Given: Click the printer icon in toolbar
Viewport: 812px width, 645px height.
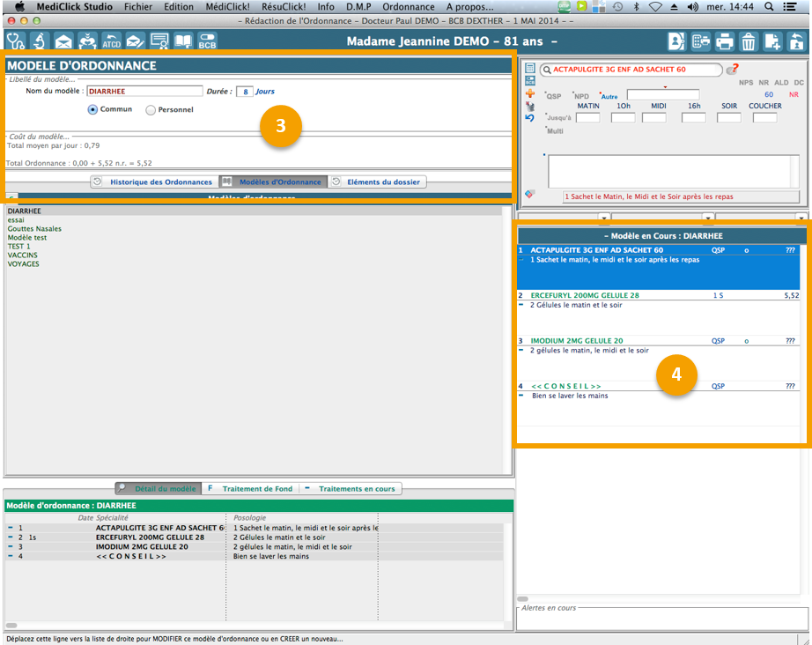Looking at the screenshot, I should (x=724, y=41).
